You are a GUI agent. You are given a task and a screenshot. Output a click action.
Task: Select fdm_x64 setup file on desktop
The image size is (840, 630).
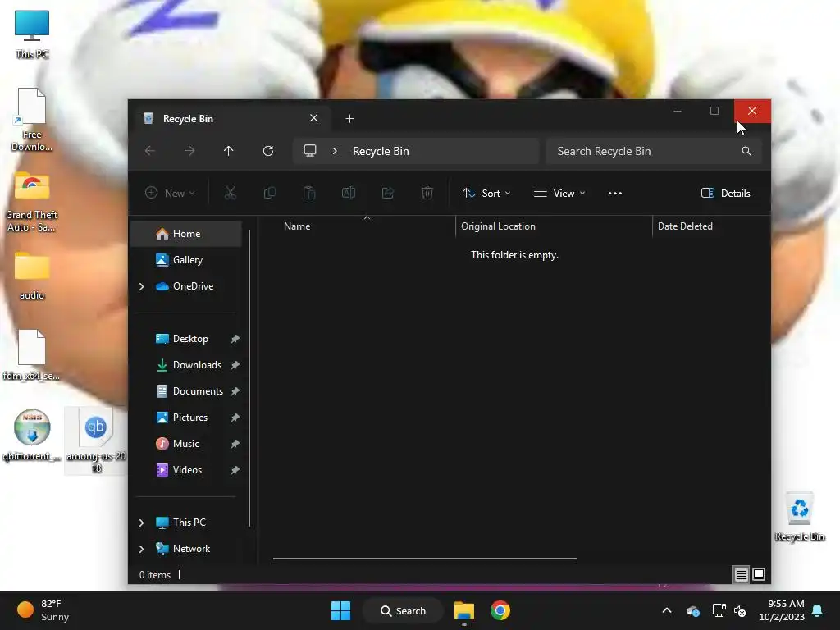click(32, 354)
